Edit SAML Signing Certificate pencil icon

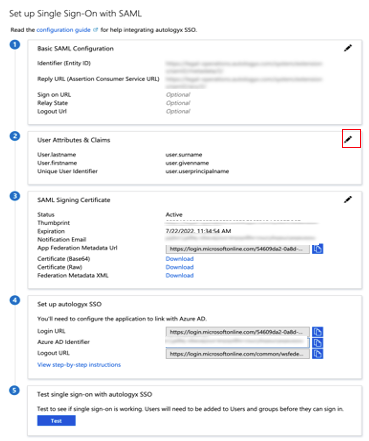click(348, 199)
